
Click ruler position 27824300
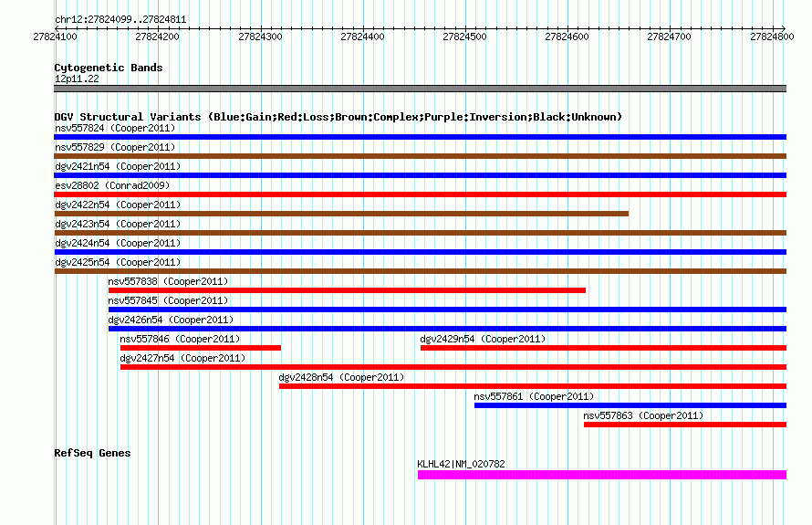tap(260, 37)
